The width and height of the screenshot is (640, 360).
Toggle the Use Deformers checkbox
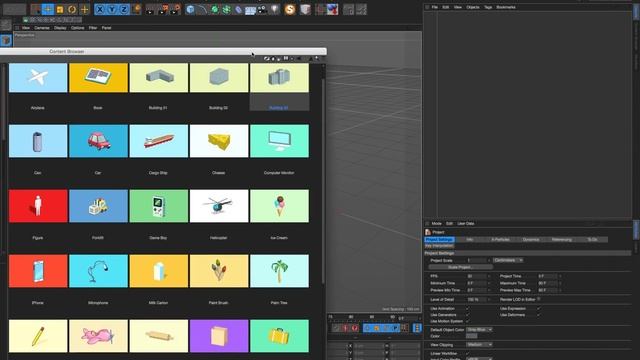click(x=539, y=315)
